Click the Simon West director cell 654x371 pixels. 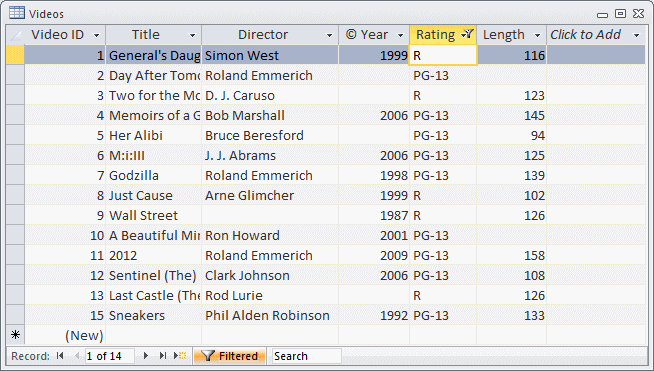tap(270, 55)
